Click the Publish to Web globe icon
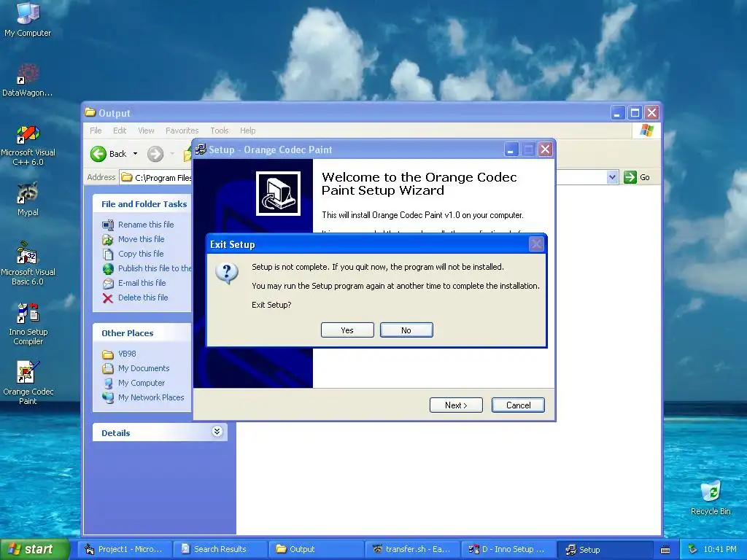The height and width of the screenshot is (560, 747). point(108,268)
